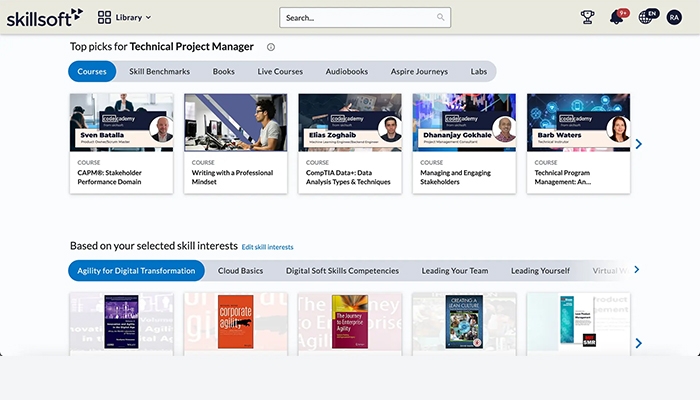Open the Creating a Lean Culture cover
This screenshot has width=700, height=400.
[464, 322]
